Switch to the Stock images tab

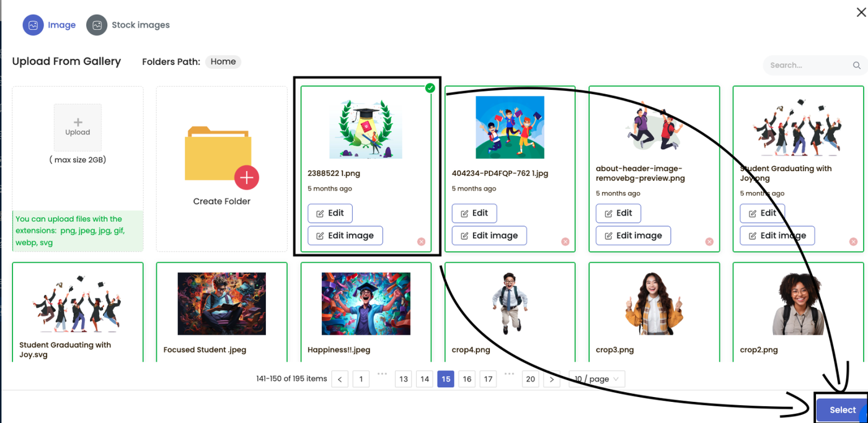click(x=128, y=25)
